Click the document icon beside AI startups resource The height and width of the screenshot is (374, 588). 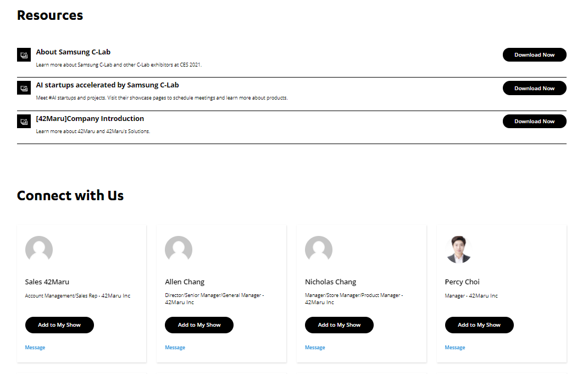tap(24, 88)
